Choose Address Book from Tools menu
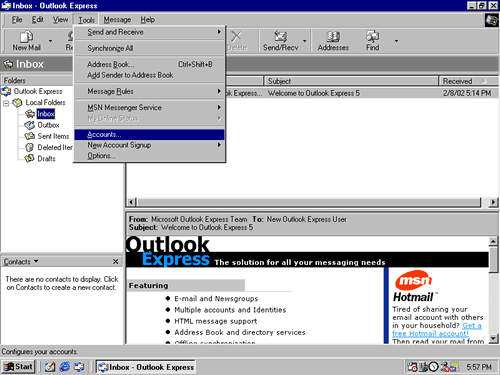 click(150, 64)
